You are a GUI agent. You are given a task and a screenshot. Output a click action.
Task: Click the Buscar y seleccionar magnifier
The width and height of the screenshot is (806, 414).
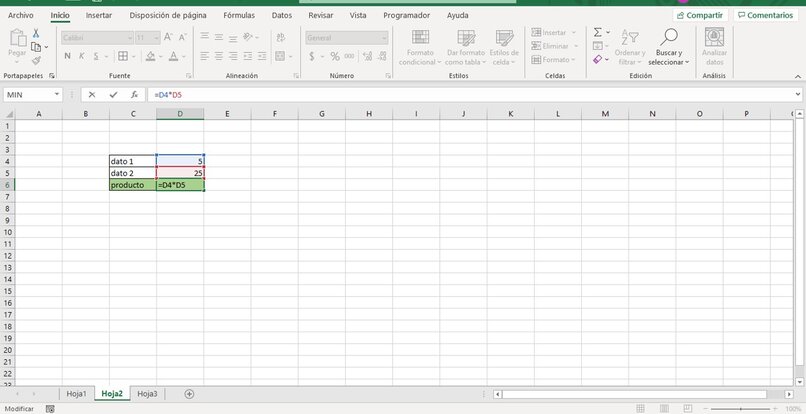pyautogui.click(x=668, y=38)
